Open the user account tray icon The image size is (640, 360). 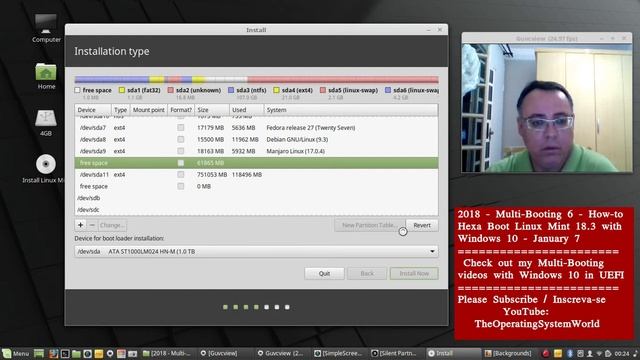(590, 353)
